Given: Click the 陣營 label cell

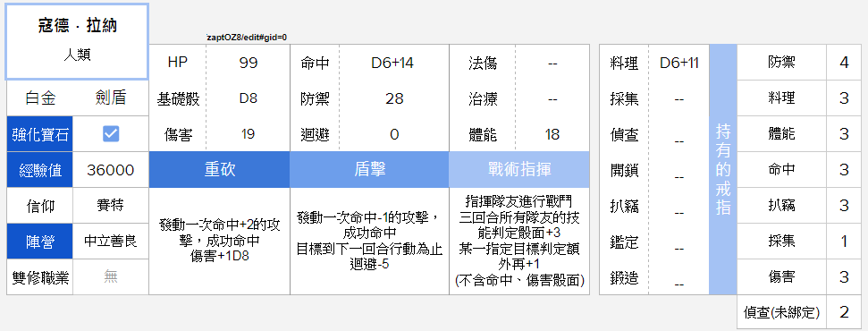Looking at the screenshot, I should tap(40, 242).
